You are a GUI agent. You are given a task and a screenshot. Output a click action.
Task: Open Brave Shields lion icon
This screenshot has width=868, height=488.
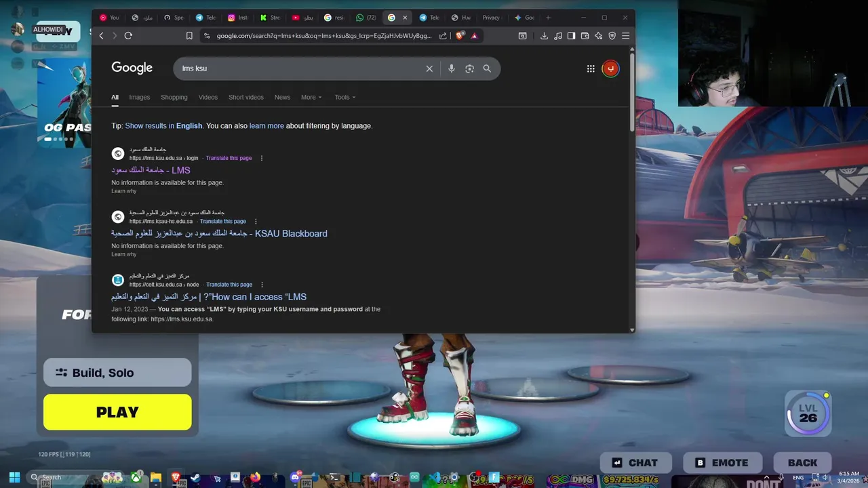pyautogui.click(x=460, y=36)
